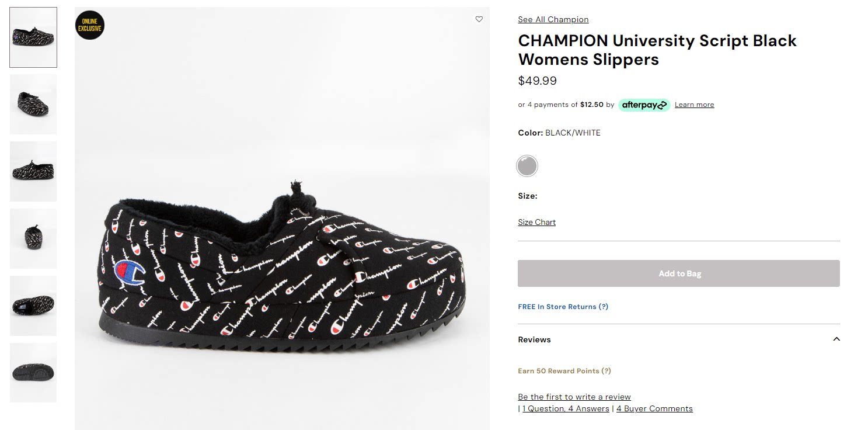The width and height of the screenshot is (868, 430).
Task: Select the first side-view slipper thumbnail
Action: [33, 37]
